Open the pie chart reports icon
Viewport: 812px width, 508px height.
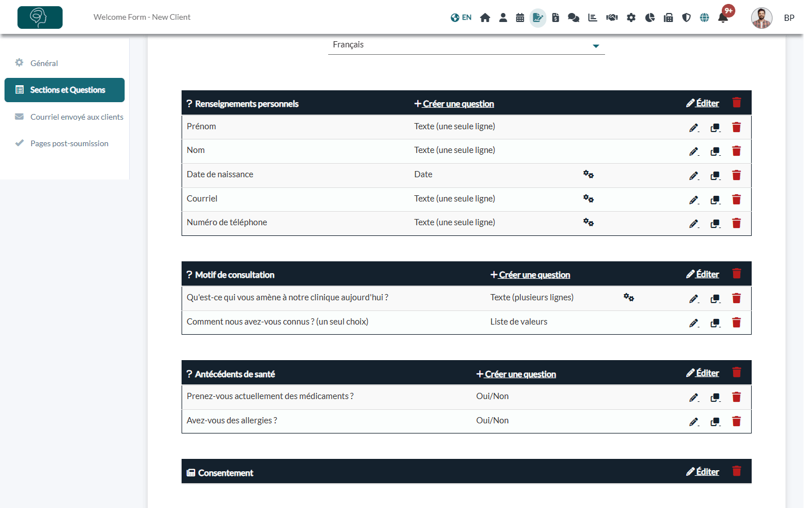[650, 17]
